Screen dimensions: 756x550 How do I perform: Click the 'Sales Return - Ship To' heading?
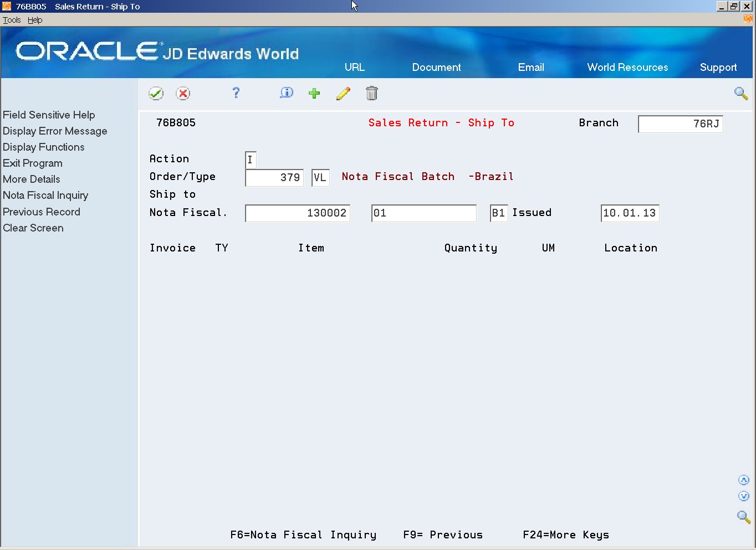coord(441,123)
